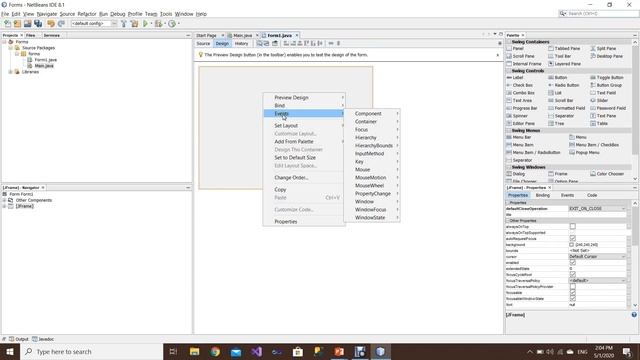The width and height of the screenshot is (640, 360).
Task: Click Properties in the context menu
Action: tap(304, 222)
